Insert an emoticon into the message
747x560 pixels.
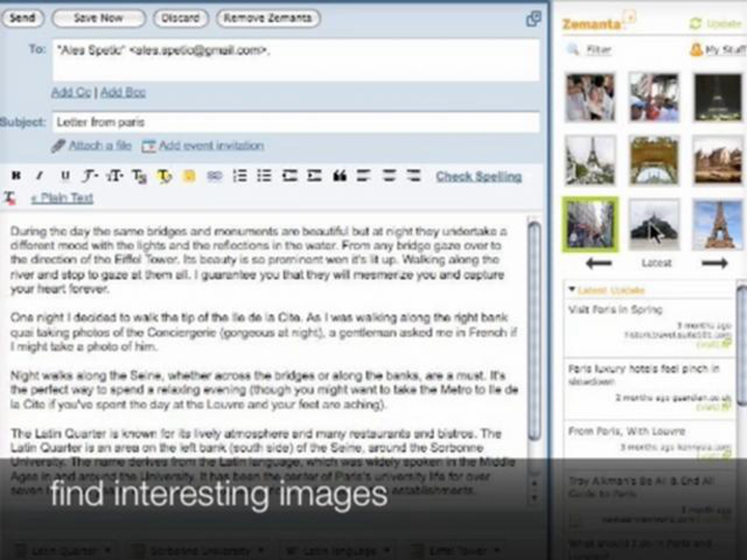189,176
